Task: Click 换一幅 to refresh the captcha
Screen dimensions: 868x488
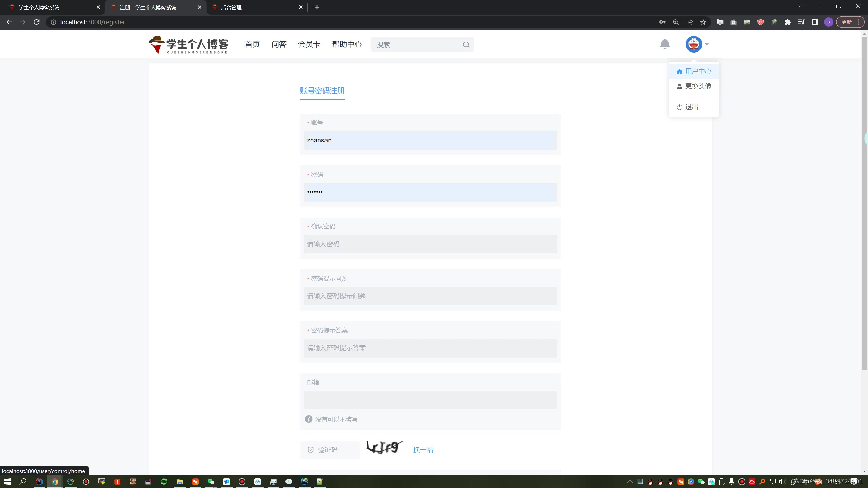Action: point(423,450)
